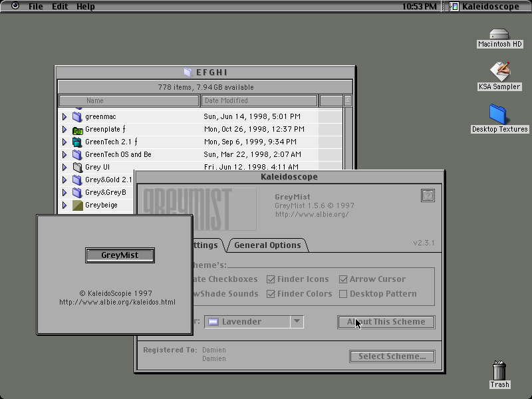The height and width of the screenshot is (399, 532).
Task: Click the Greenplate ƒ modification date
Action: point(254,129)
